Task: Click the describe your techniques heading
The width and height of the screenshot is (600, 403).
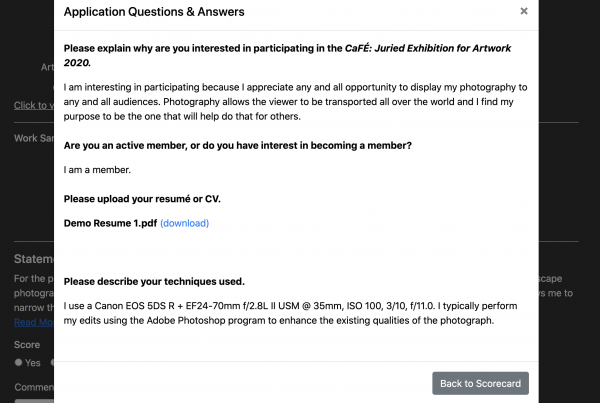Action: (x=154, y=282)
